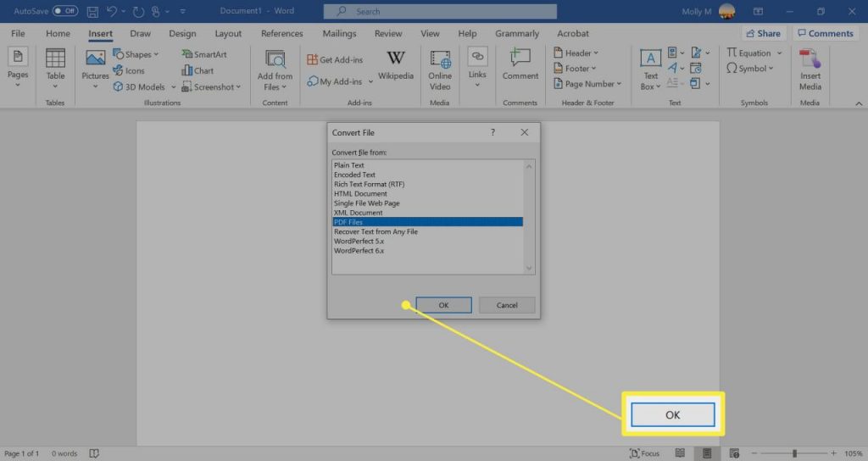Insert a Text Box

(650, 69)
